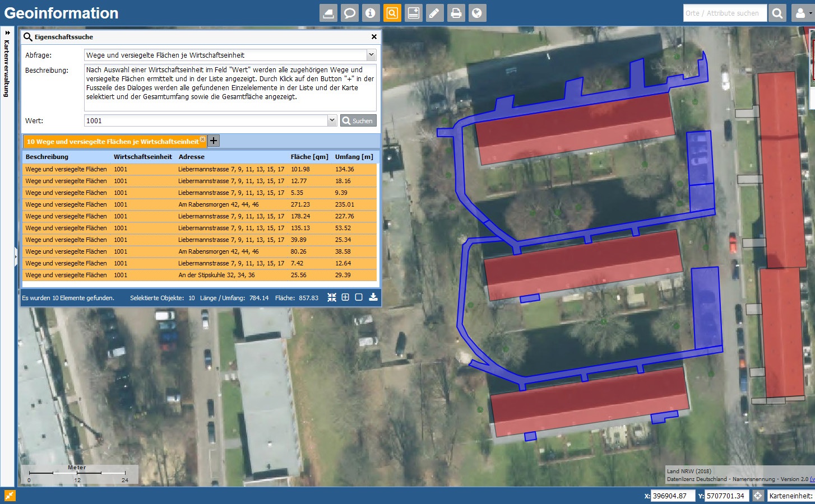Toggle selection of the Am Rabensmorgen 42 row
The image size is (815, 504).
coord(218,204)
